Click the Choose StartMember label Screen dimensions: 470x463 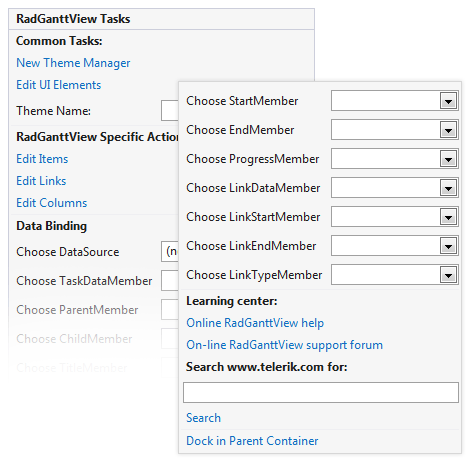pyautogui.click(x=242, y=101)
